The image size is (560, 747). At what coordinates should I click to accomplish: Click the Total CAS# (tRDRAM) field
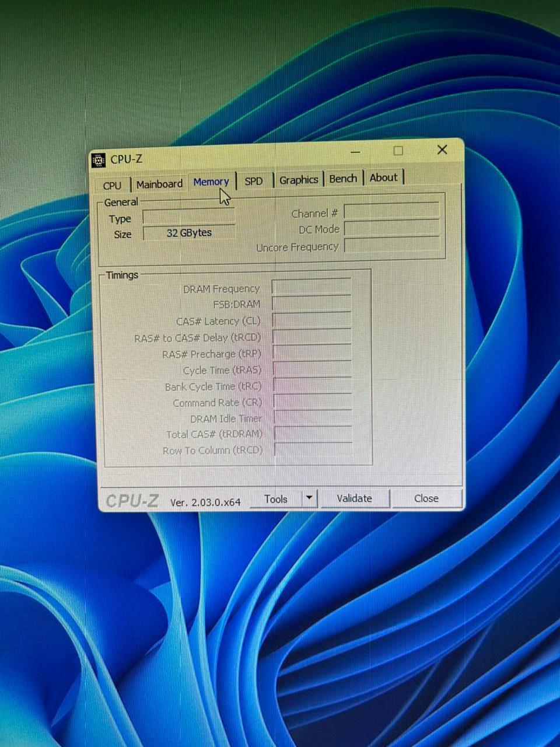[x=313, y=434]
